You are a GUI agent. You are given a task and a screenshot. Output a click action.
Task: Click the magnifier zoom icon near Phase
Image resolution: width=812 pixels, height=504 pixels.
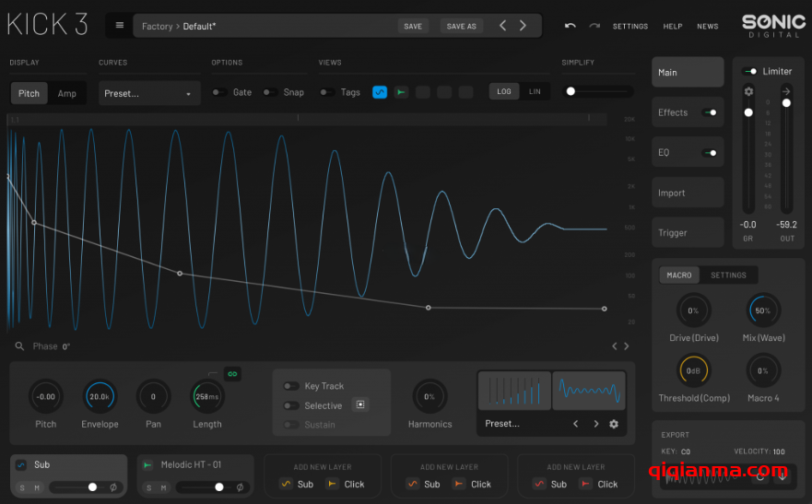click(x=19, y=346)
